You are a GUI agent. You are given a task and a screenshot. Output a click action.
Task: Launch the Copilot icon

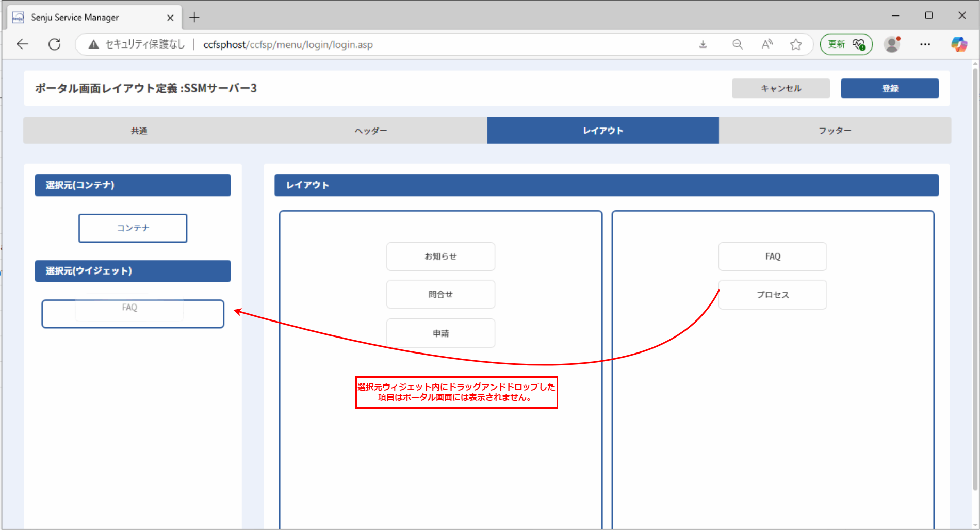click(x=959, y=44)
